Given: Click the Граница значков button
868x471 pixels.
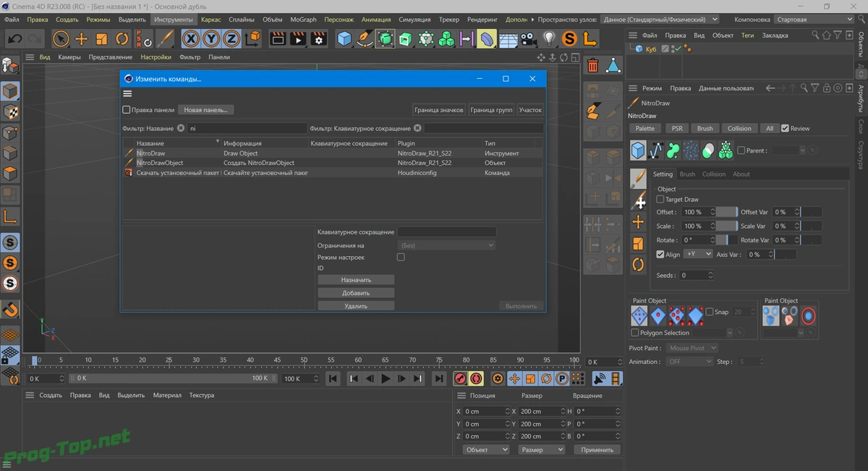Looking at the screenshot, I should (439, 110).
